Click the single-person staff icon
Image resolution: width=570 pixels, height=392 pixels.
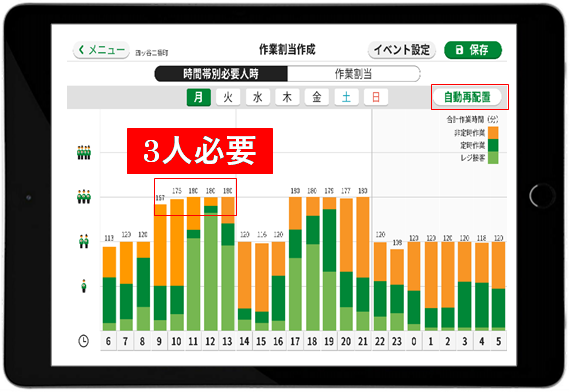(84, 286)
